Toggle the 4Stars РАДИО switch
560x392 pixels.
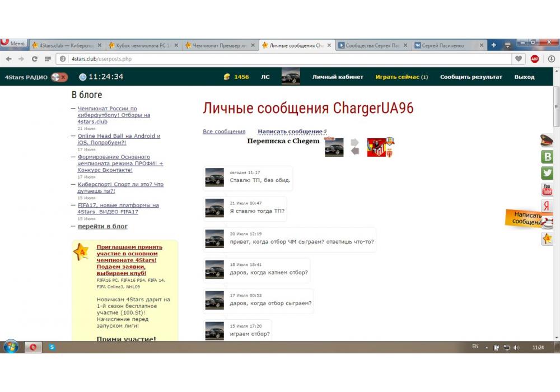(59, 77)
